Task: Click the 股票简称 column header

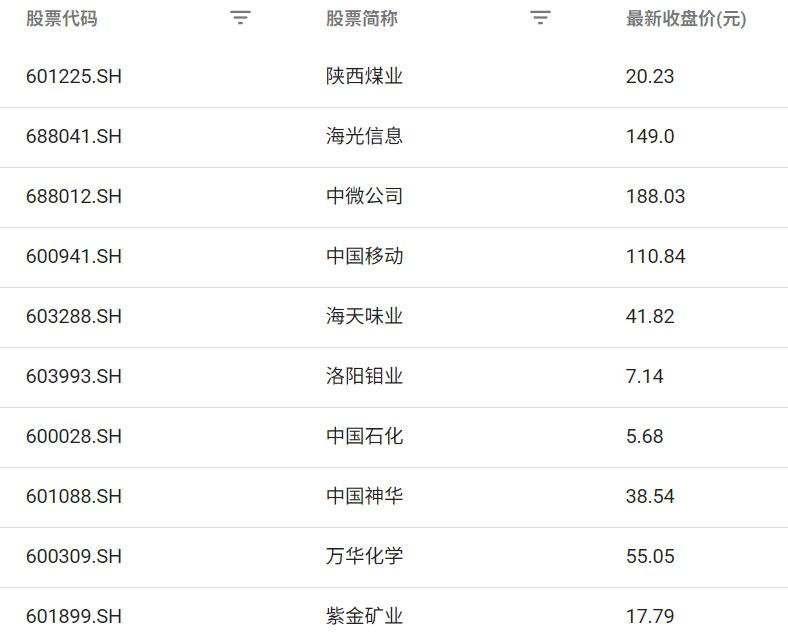Action: 362,18
